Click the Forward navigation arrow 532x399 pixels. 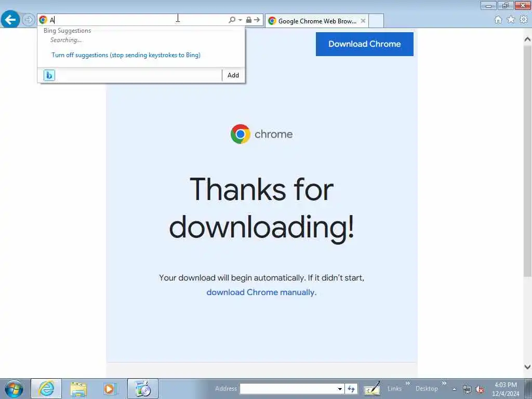29,20
